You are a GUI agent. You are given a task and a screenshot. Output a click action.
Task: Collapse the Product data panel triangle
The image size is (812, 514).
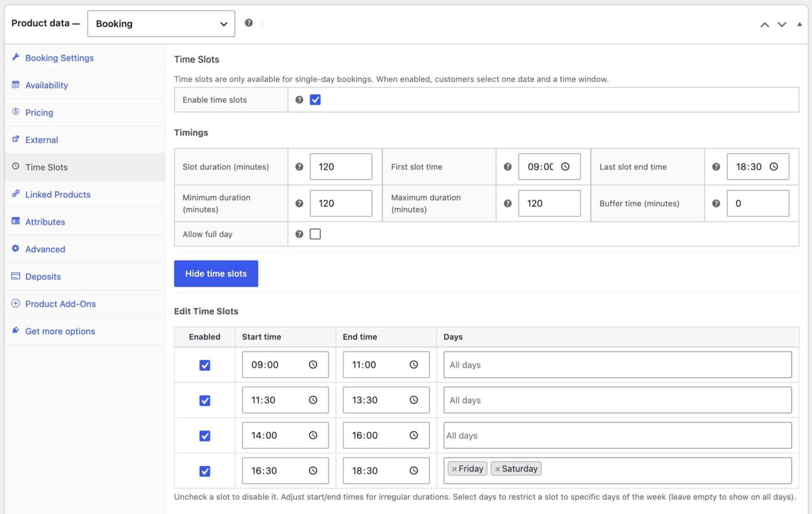(x=799, y=24)
